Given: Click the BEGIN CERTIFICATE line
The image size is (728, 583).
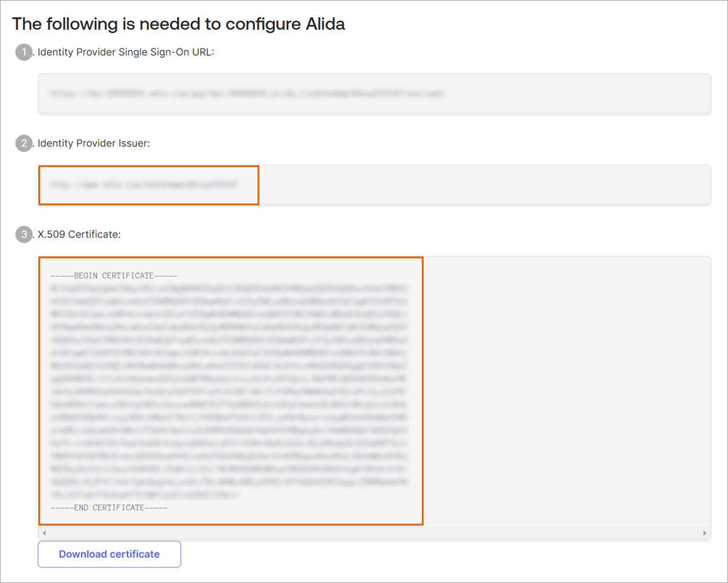Looking at the screenshot, I should (x=114, y=276).
